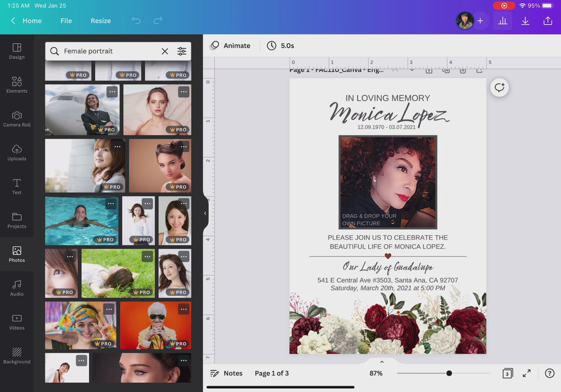Select the Text tool in sidebar
The height and width of the screenshot is (392, 561).
tap(17, 187)
